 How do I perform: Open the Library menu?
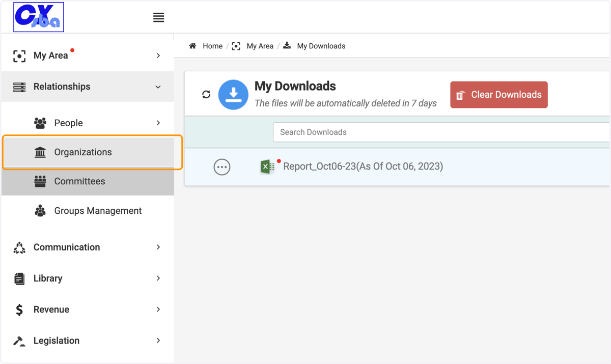(x=88, y=278)
